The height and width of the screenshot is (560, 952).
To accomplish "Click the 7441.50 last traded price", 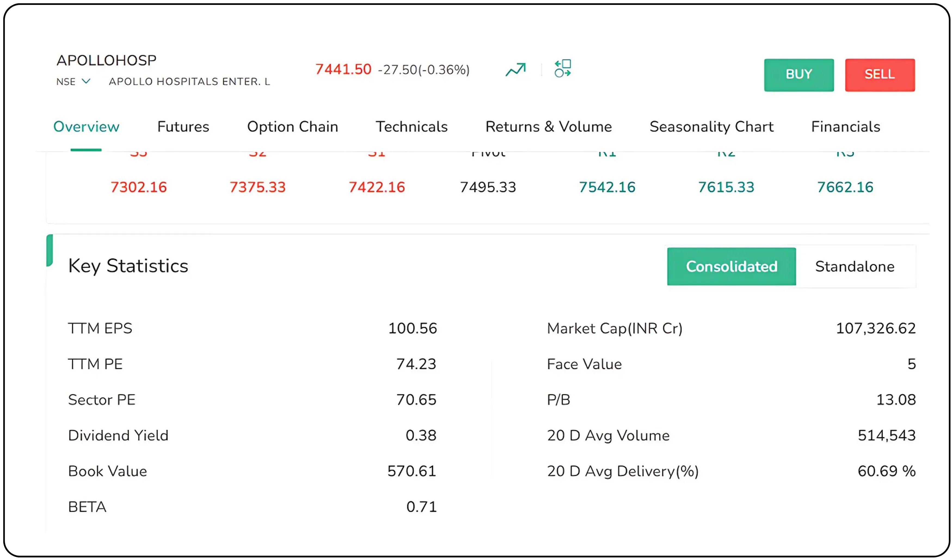I will point(343,69).
